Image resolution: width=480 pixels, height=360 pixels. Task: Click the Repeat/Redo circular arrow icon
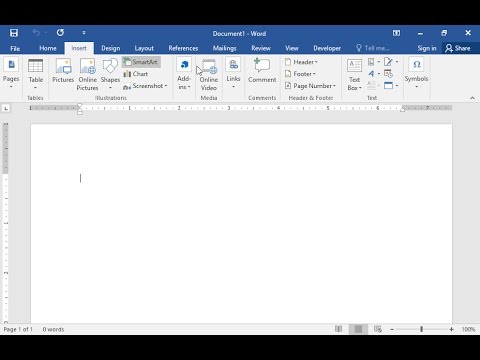click(60, 33)
